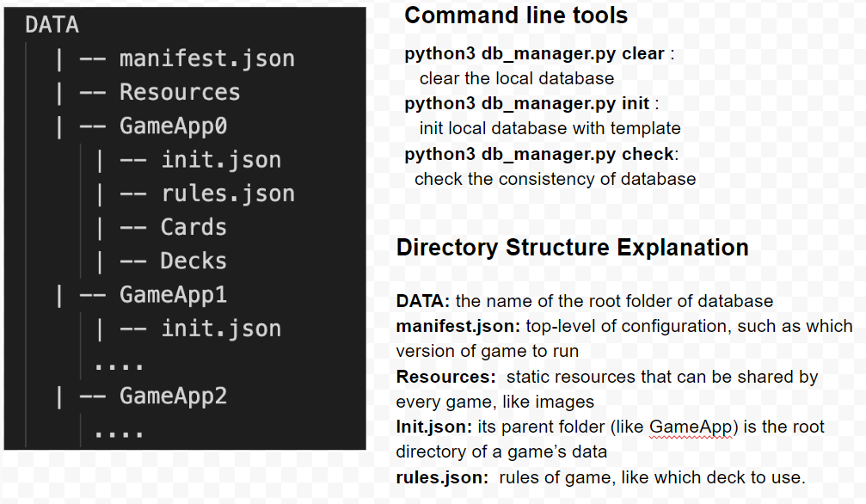Click the python3 db_manager.py clear command
Image resolution: width=866 pixels, height=504 pixels.
pyautogui.click(x=534, y=53)
